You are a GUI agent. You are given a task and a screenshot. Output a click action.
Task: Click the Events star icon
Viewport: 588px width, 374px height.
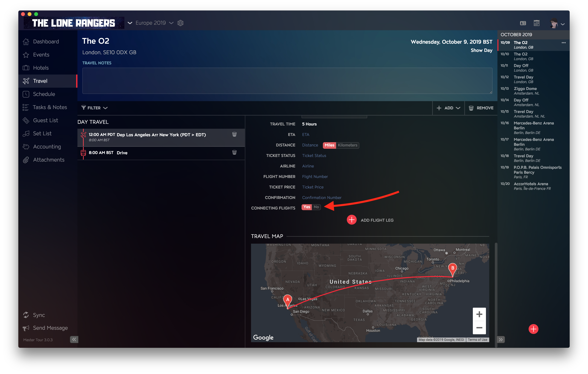click(26, 55)
